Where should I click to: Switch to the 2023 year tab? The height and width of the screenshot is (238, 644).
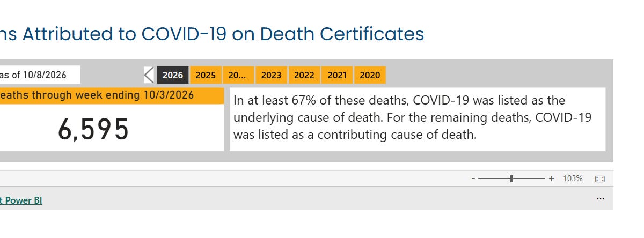click(271, 75)
